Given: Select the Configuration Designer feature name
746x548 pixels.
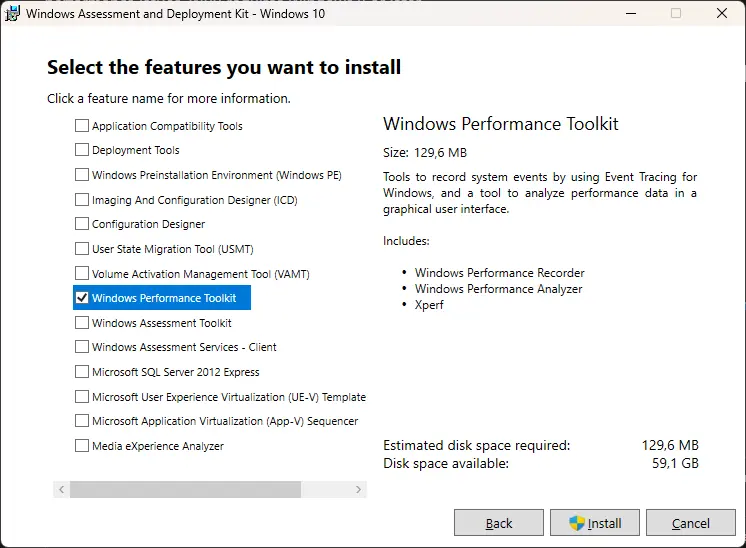Looking at the screenshot, I should pos(148,224).
